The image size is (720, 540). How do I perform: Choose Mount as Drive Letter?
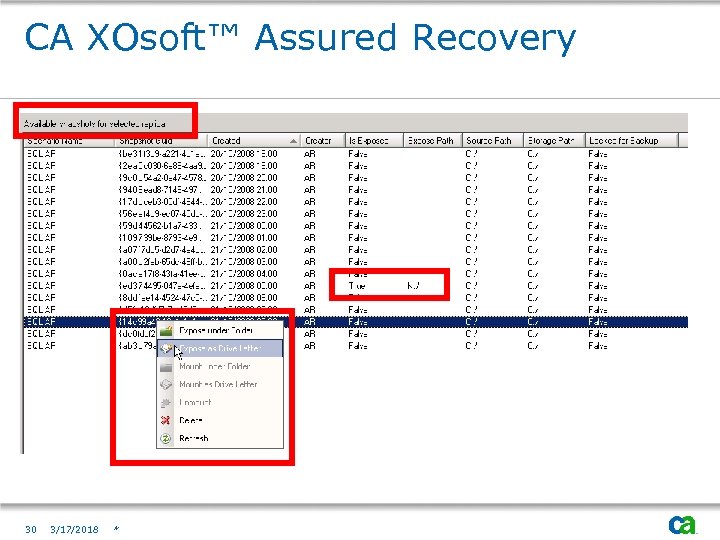[220, 384]
